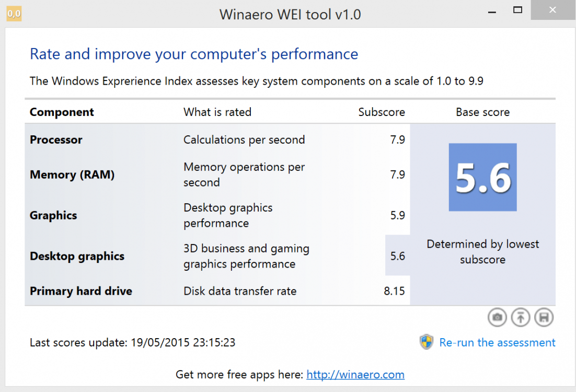Click 'Memory operations per second' text

click(x=244, y=175)
